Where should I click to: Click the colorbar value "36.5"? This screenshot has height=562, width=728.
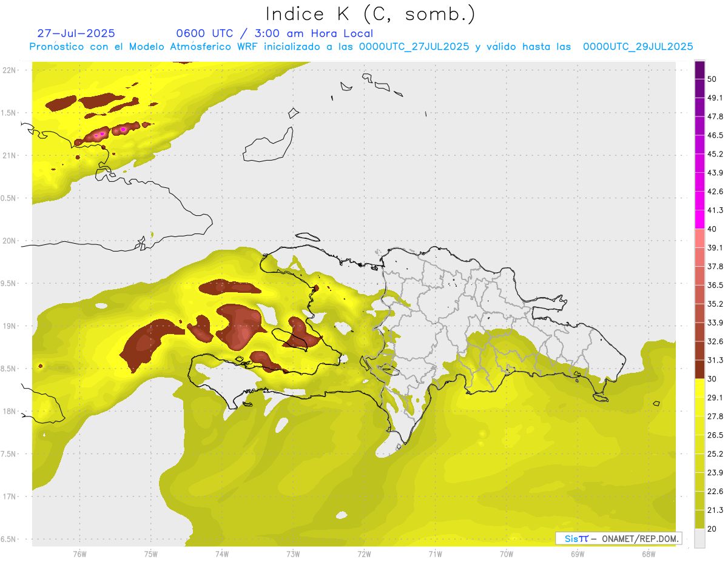[x=715, y=286]
